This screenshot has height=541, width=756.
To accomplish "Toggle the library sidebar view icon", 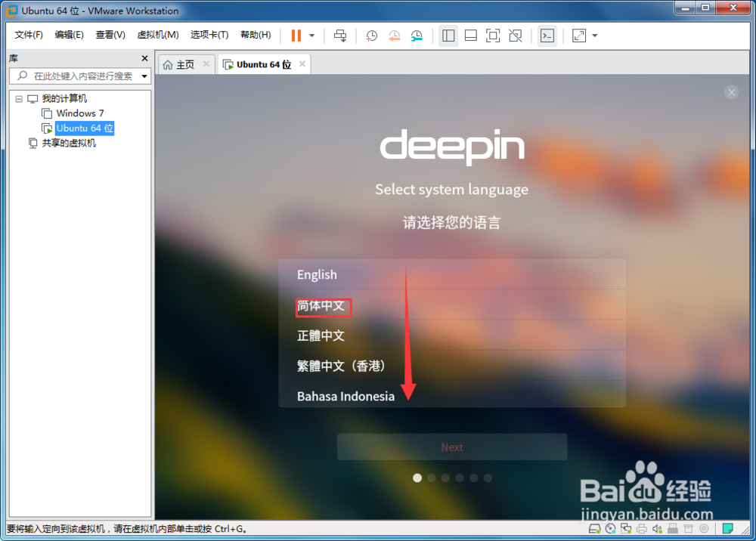I will coord(448,36).
